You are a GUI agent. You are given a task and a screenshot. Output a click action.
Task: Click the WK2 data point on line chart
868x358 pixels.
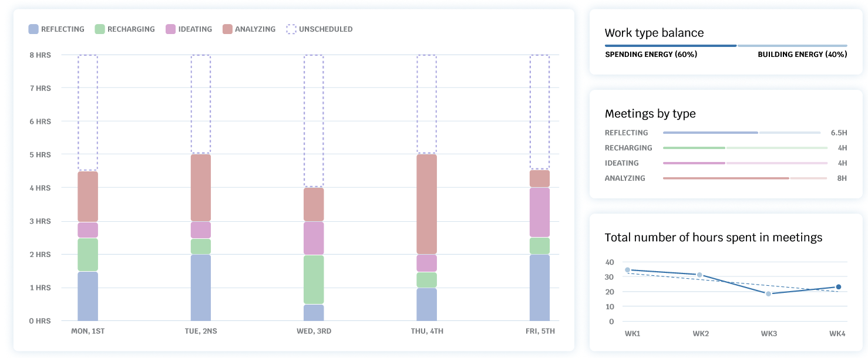(699, 275)
